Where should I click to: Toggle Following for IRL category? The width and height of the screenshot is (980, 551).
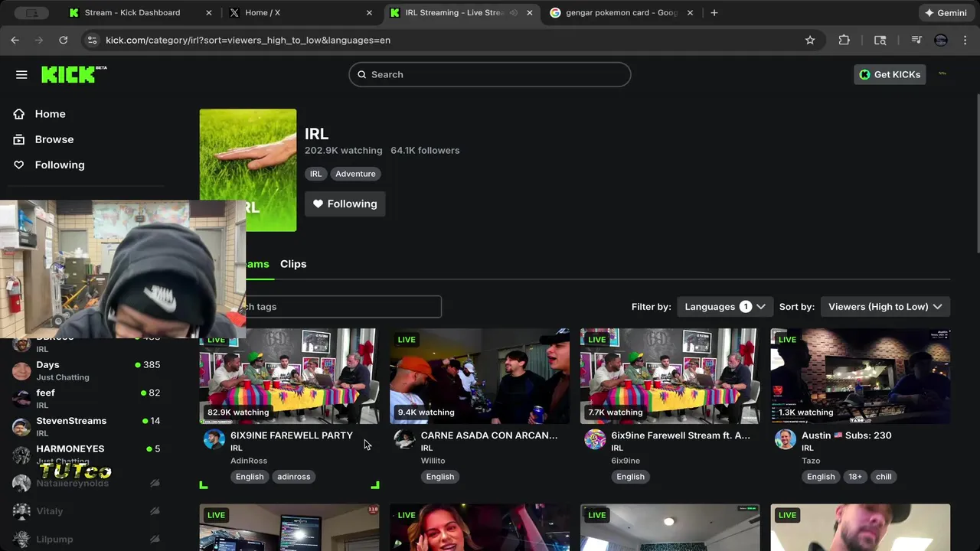(345, 204)
